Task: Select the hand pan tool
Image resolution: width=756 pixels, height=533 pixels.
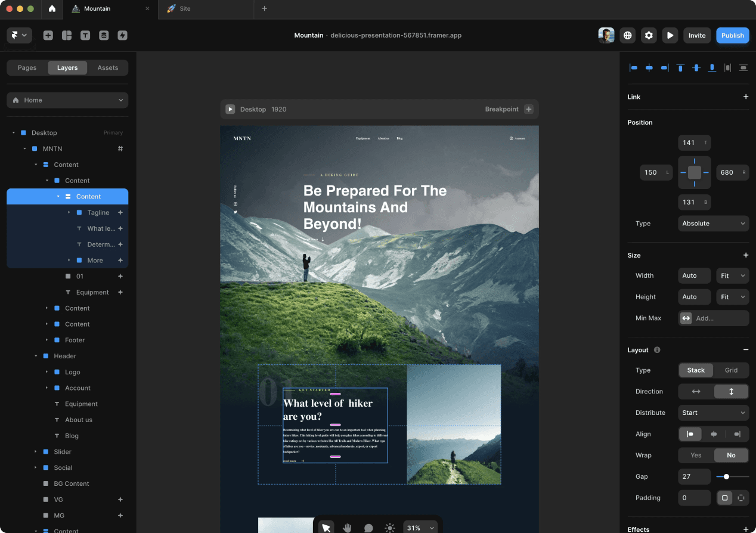Action: click(347, 528)
